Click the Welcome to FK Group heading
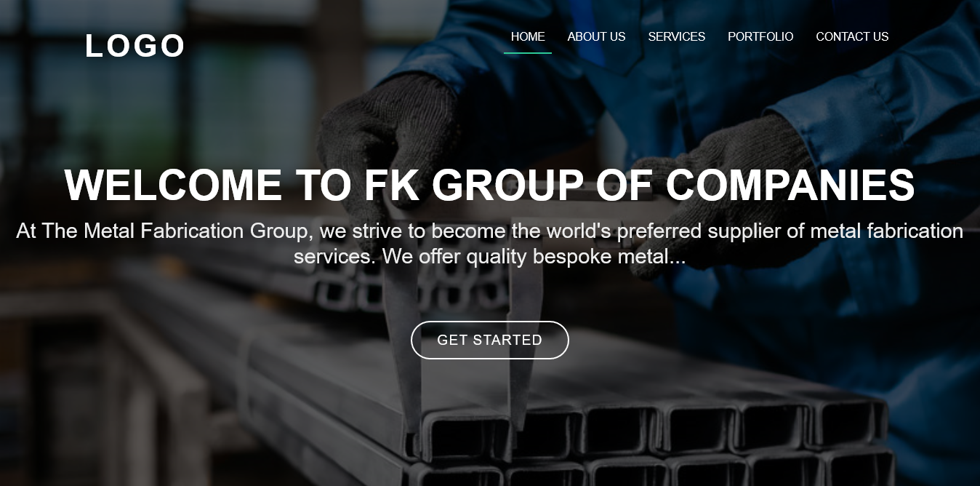Viewport: 980px width, 486px height. coord(489,186)
